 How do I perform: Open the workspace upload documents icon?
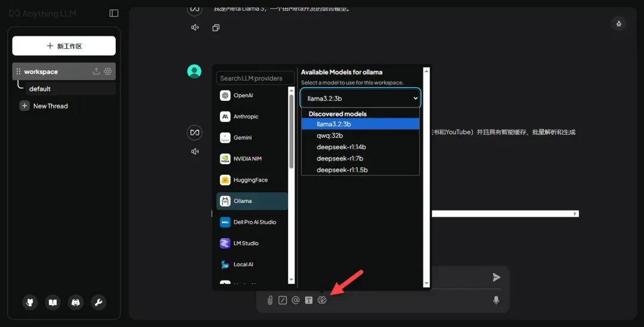pyautogui.click(x=96, y=71)
